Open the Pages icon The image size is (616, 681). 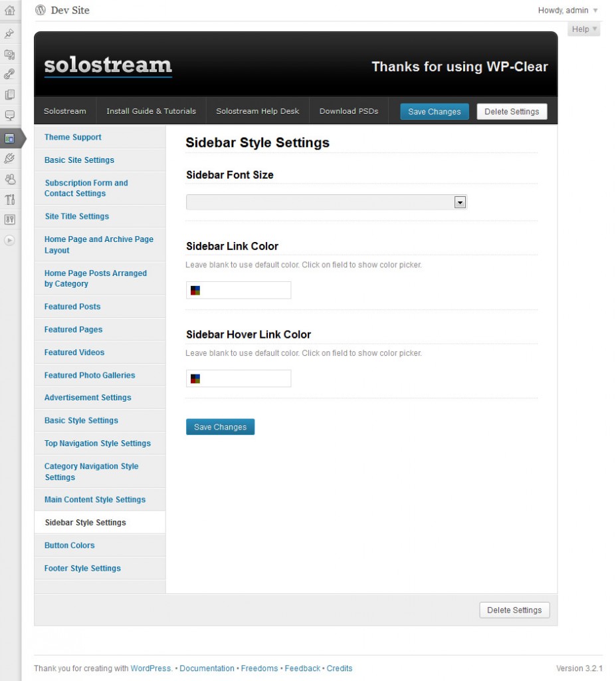[x=9, y=94]
